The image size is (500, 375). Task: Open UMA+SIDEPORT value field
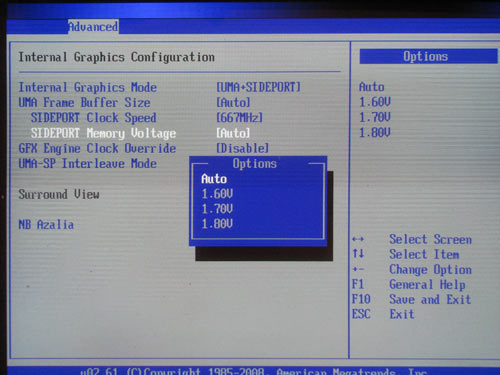coord(258,87)
